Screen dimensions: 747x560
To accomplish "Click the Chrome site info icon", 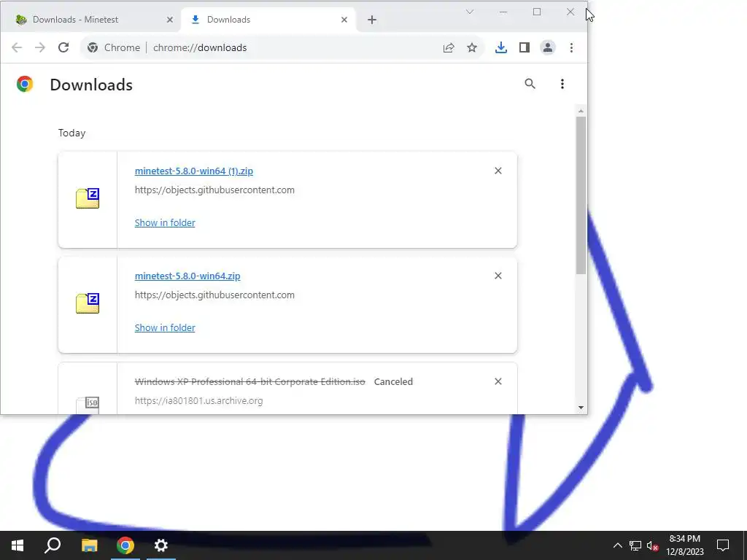I will pyautogui.click(x=93, y=47).
